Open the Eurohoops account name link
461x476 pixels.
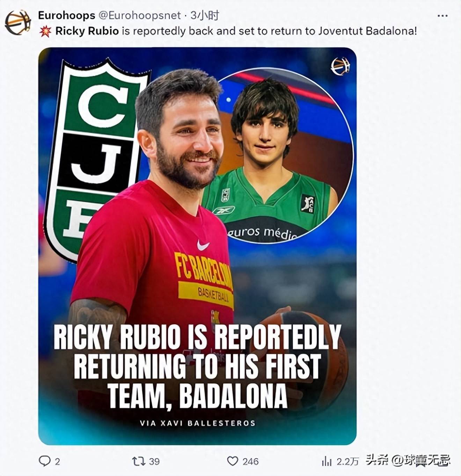[66, 15]
